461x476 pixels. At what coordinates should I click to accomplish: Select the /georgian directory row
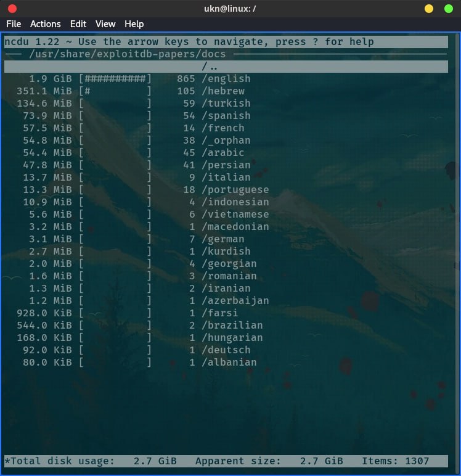click(226, 263)
